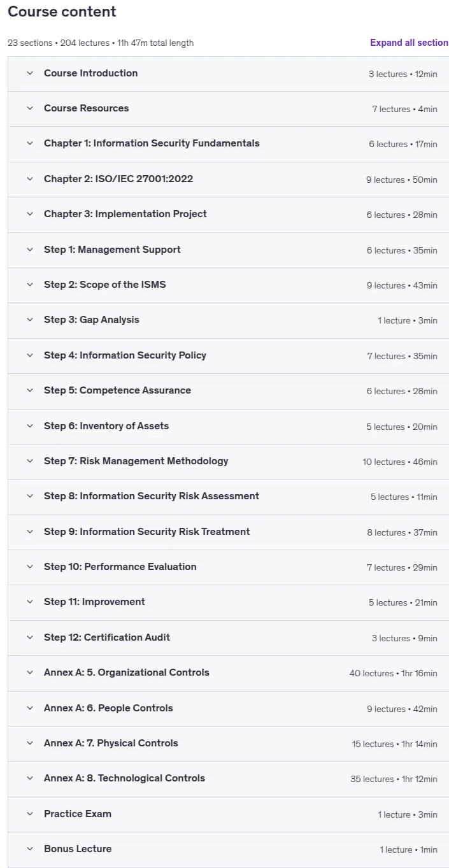Select Step 12: Certification Audit title
449x868 pixels.
pos(107,637)
